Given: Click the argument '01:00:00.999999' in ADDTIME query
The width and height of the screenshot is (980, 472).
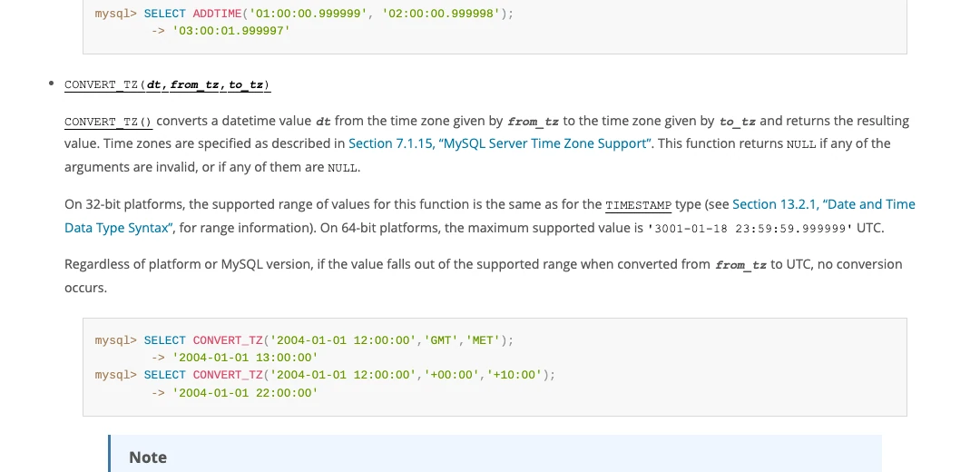Looking at the screenshot, I should 308,13.
